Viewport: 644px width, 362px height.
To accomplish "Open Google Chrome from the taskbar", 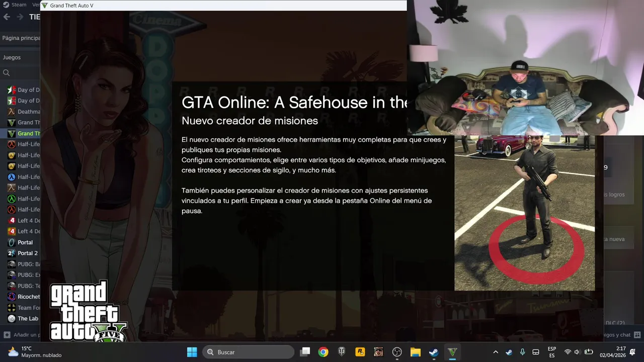I will pos(323,352).
